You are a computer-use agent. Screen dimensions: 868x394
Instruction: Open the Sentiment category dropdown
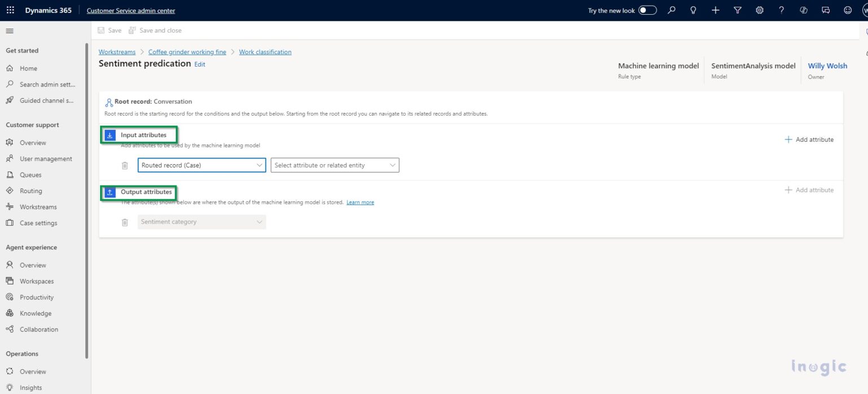click(x=202, y=222)
